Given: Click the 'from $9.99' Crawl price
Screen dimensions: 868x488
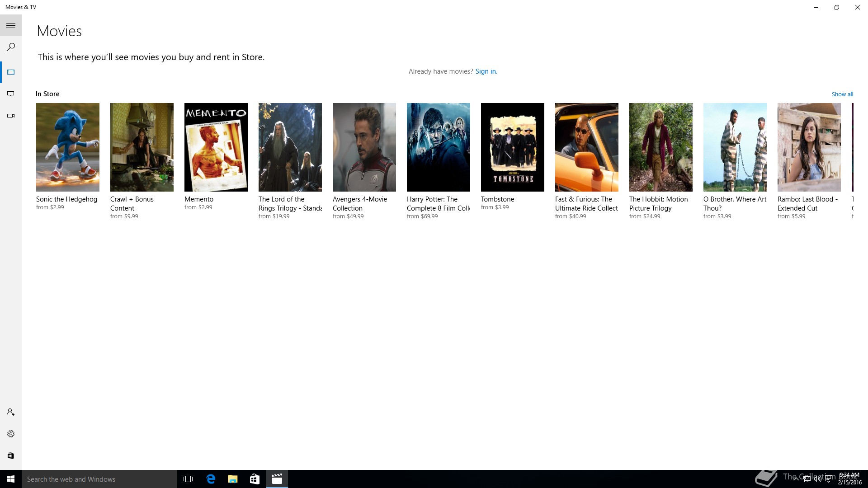Looking at the screenshot, I should (124, 216).
